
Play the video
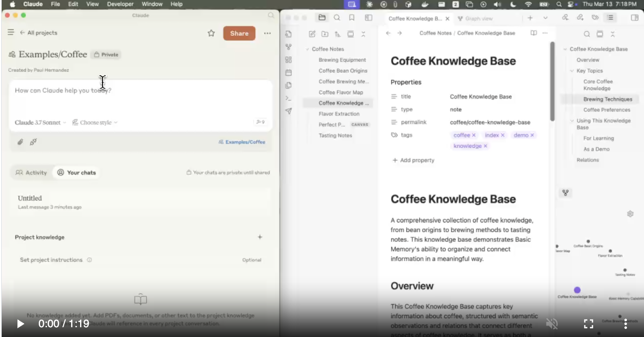click(x=20, y=324)
